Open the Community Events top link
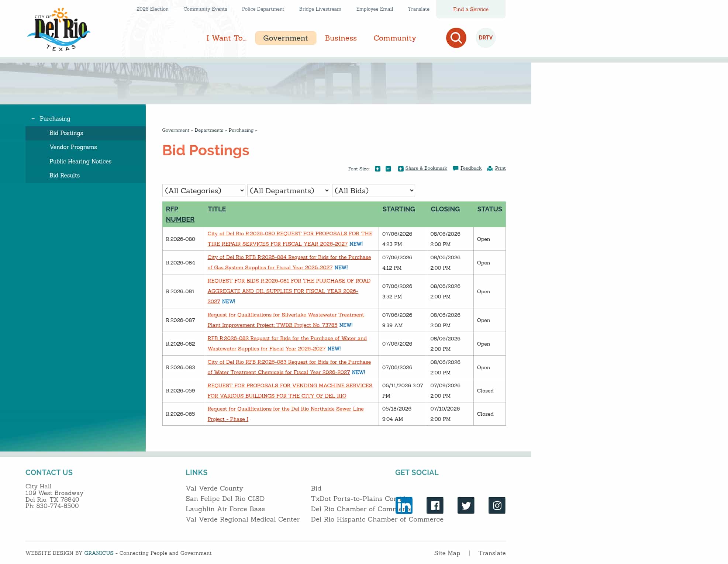The width and height of the screenshot is (728, 564). pyautogui.click(x=205, y=9)
